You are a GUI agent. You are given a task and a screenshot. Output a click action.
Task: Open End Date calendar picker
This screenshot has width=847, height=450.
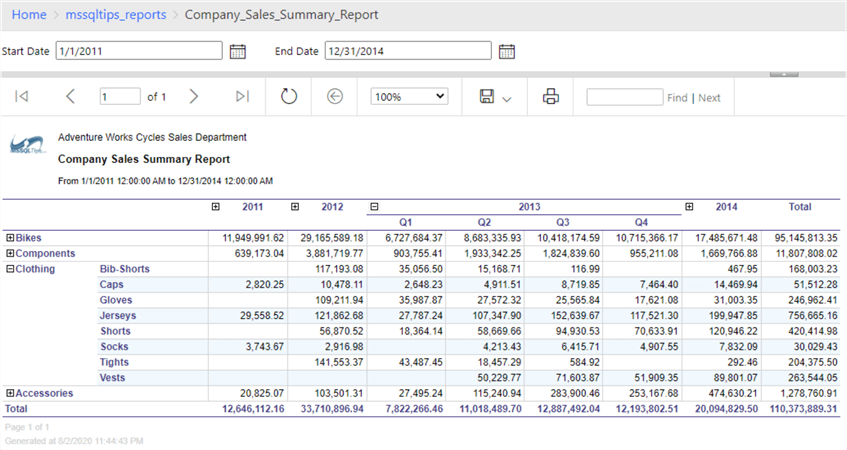coord(507,51)
